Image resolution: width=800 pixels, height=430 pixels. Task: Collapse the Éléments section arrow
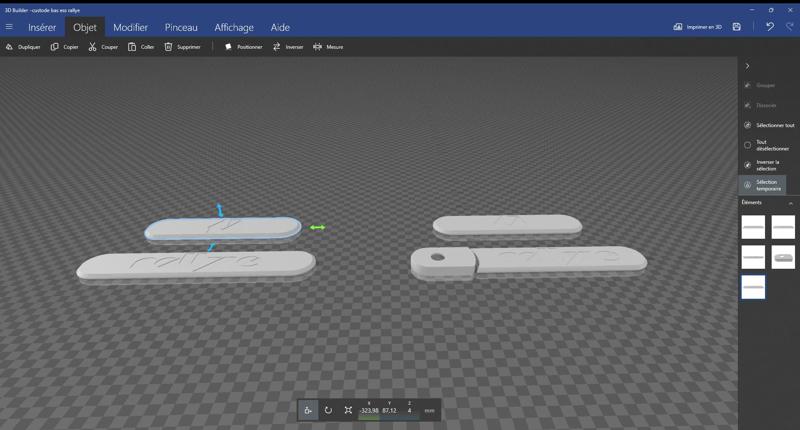[x=791, y=203]
